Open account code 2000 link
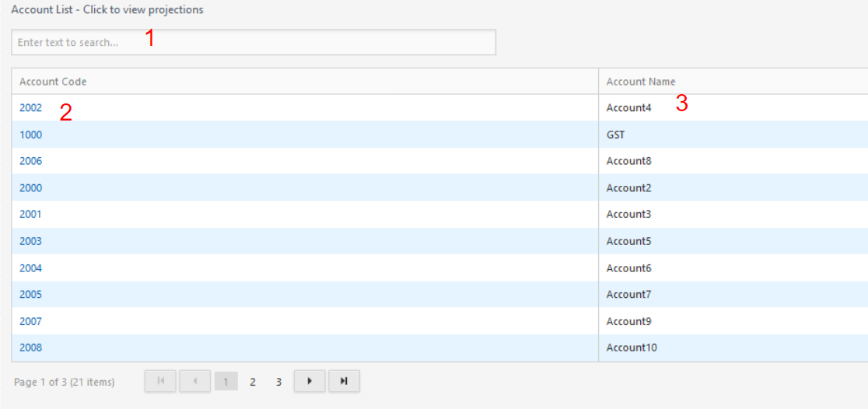 [x=30, y=187]
